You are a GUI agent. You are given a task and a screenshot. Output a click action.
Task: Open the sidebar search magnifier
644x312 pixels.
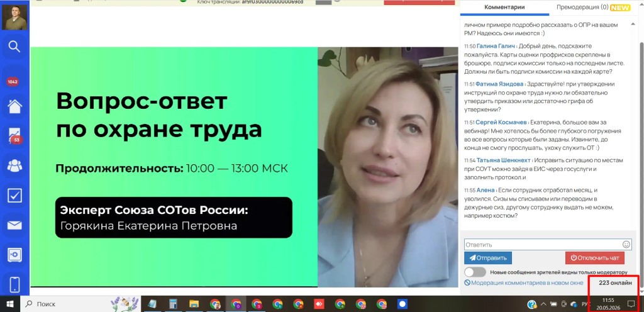tap(14, 47)
